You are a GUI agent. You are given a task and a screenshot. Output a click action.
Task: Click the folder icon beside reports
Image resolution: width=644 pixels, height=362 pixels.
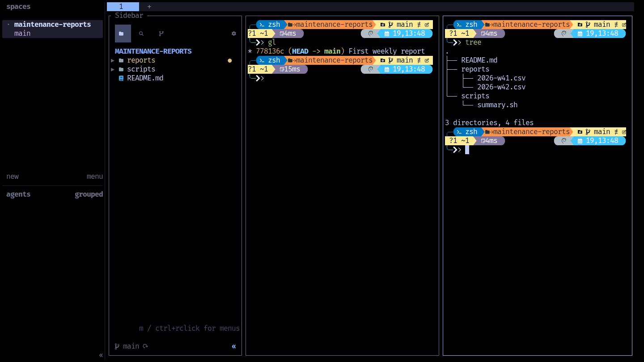point(121,60)
